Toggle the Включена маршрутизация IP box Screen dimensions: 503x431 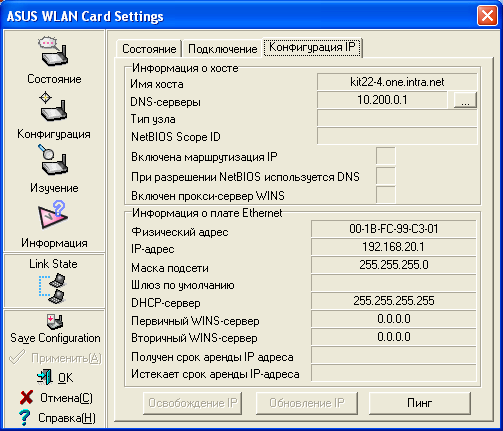pyautogui.click(x=386, y=156)
